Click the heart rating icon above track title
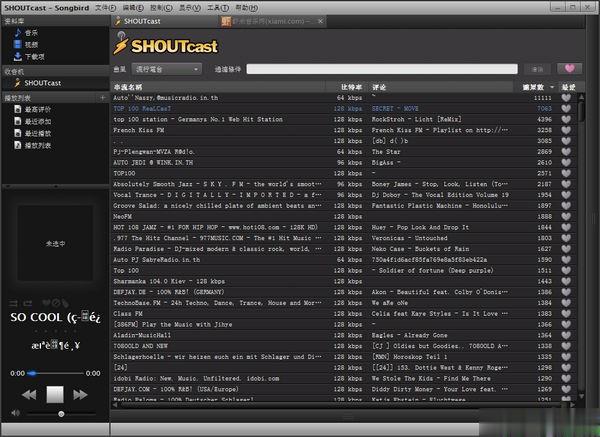This screenshot has height=437, width=600. tap(46, 303)
